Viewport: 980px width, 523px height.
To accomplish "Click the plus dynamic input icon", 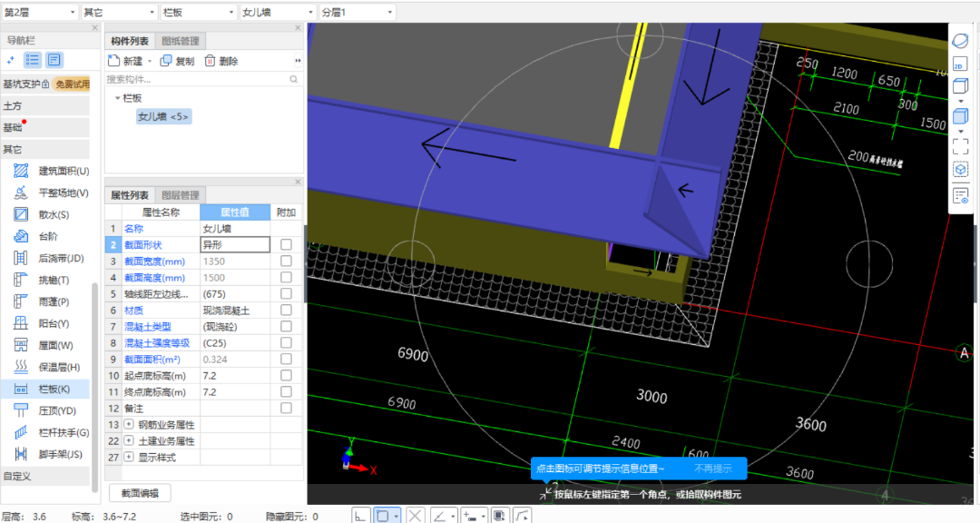I will (x=470, y=516).
